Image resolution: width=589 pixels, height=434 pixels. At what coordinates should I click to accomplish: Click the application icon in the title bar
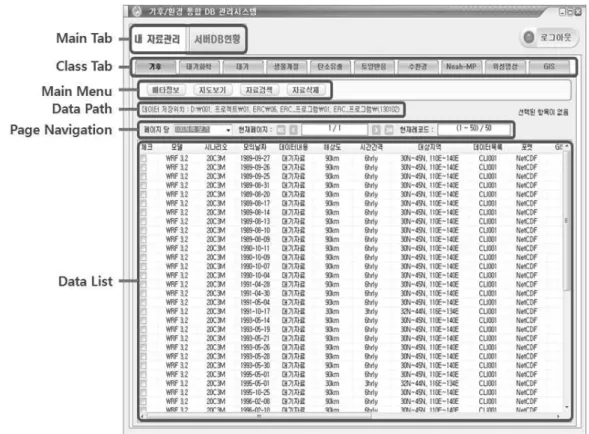point(136,12)
